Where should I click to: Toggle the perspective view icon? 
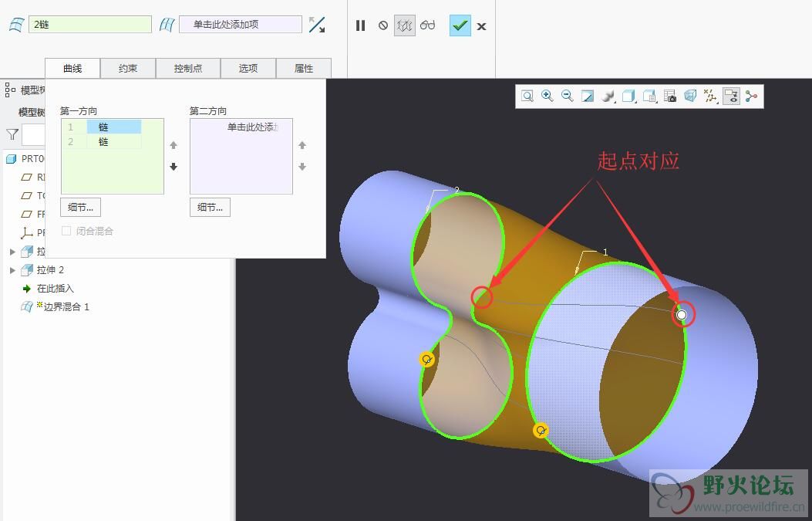[690, 96]
